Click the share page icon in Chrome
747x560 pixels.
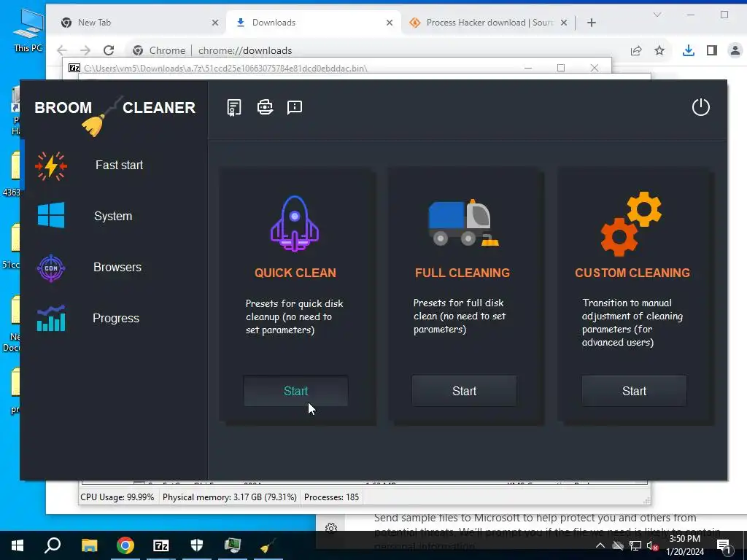pyautogui.click(x=636, y=50)
